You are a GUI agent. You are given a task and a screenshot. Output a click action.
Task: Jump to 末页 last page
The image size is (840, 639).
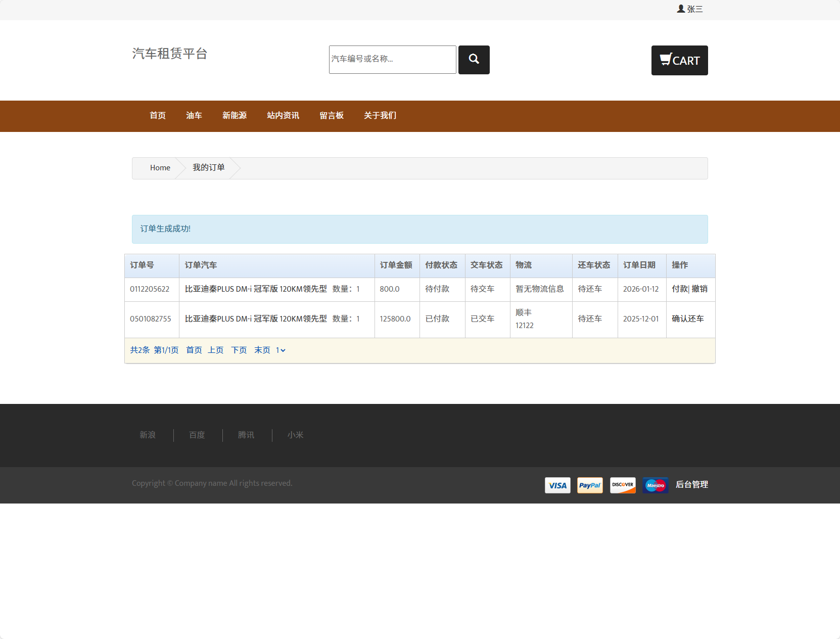[262, 350]
